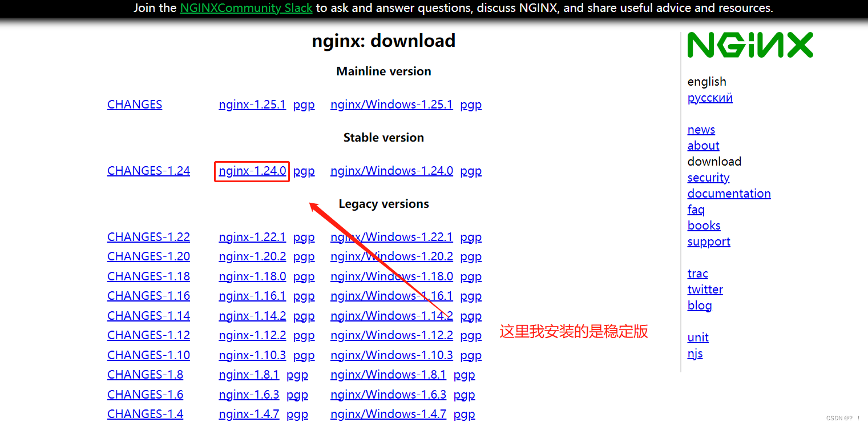Open CHANGES-1.18 link
The height and width of the screenshot is (426, 868).
(x=148, y=276)
